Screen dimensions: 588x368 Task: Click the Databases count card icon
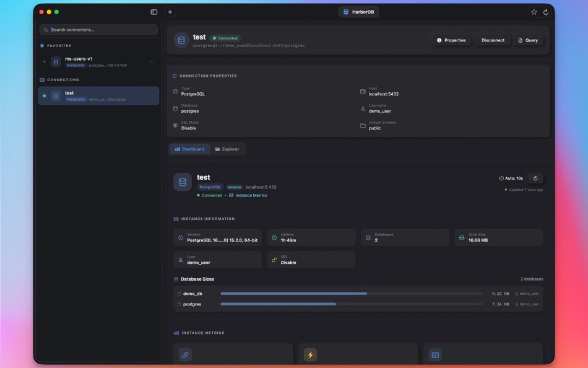pyautogui.click(x=368, y=238)
